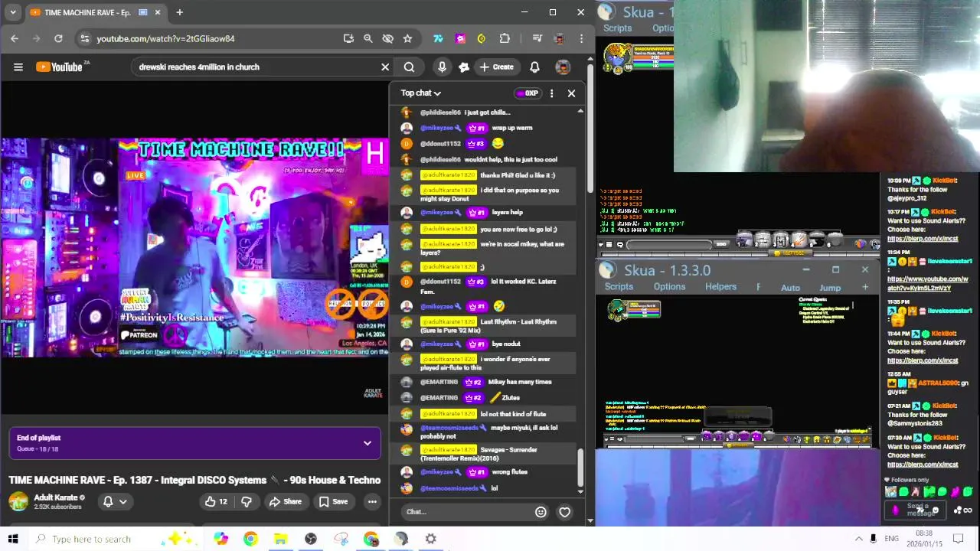
Task: Click the 0XP badge in chat header
Action: point(528,93)
